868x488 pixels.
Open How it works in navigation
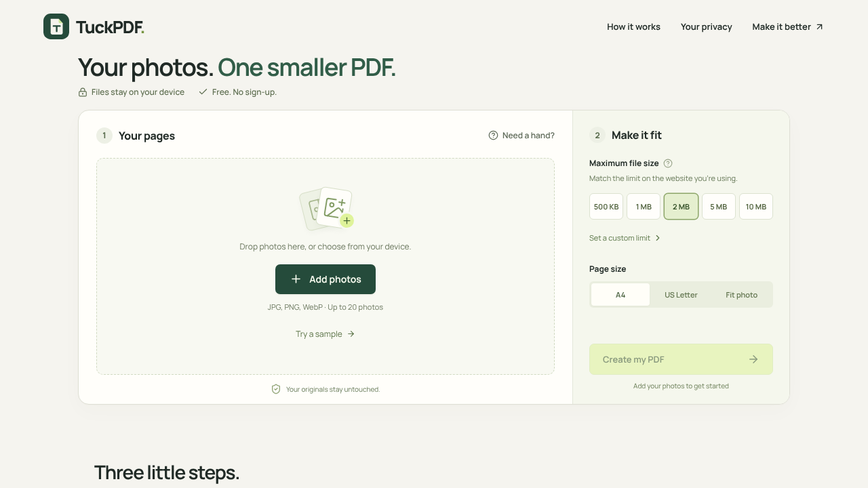633,27
